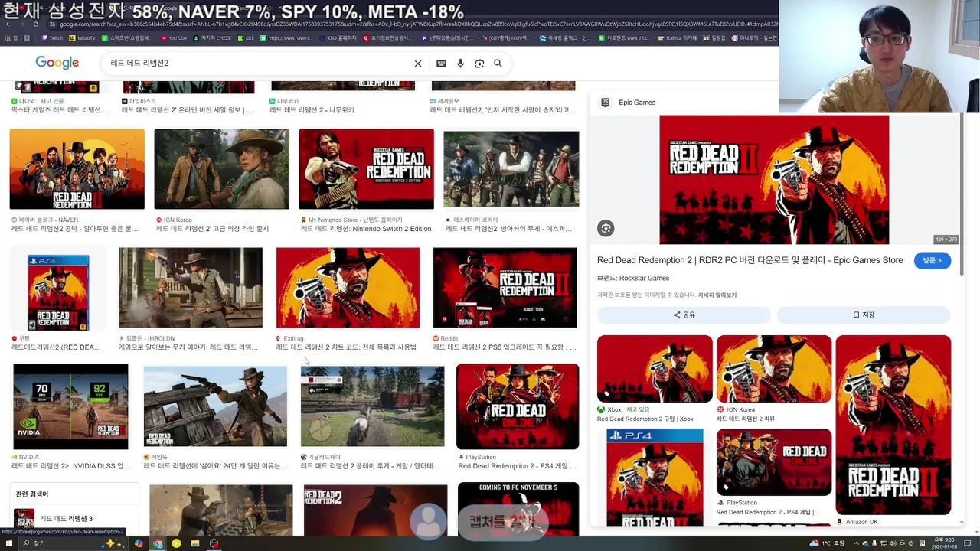Viewport: 980px width, 551px height.
Task: Open the Red Dead Online PlayStation panel image
Action: click(774, 462)
